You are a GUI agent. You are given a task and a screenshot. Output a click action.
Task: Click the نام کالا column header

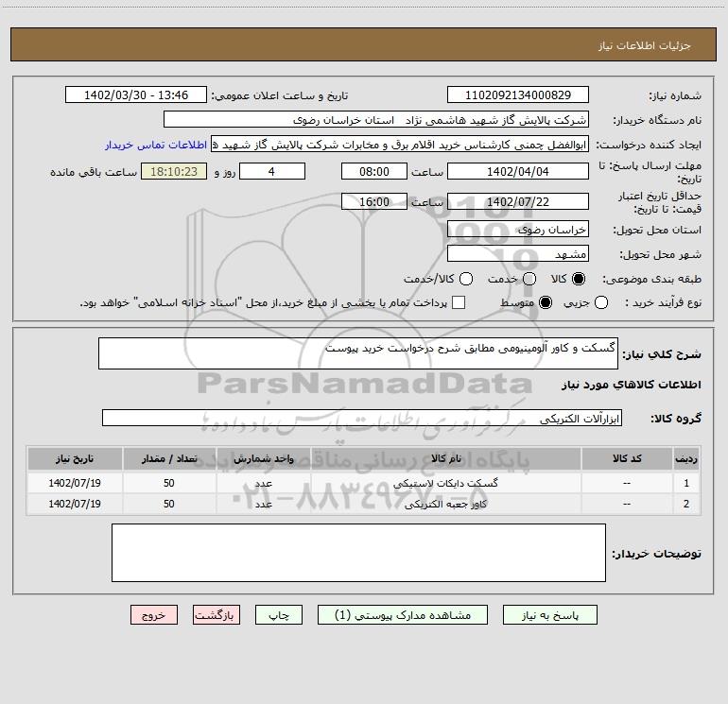click(445, 458)
